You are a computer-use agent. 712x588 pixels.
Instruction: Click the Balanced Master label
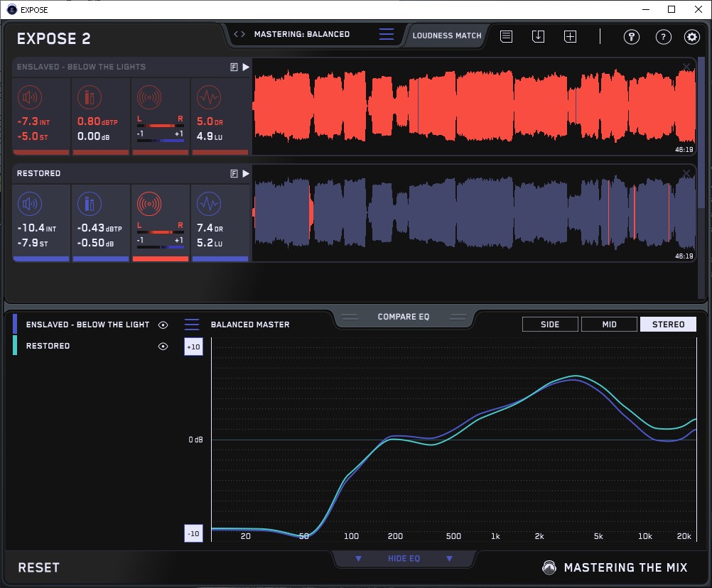pos(250,325)
